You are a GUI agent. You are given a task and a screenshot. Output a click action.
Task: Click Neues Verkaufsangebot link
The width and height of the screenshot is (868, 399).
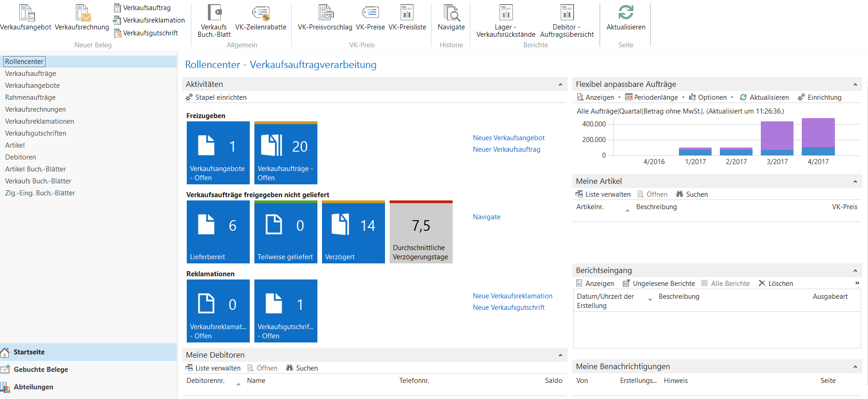(x=509, y=138)
